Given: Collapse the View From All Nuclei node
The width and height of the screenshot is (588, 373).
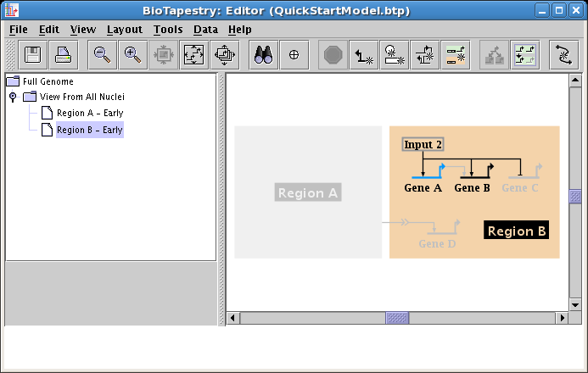Looking at the screenshot, I should pyautogui.click(x=13, y=97).
